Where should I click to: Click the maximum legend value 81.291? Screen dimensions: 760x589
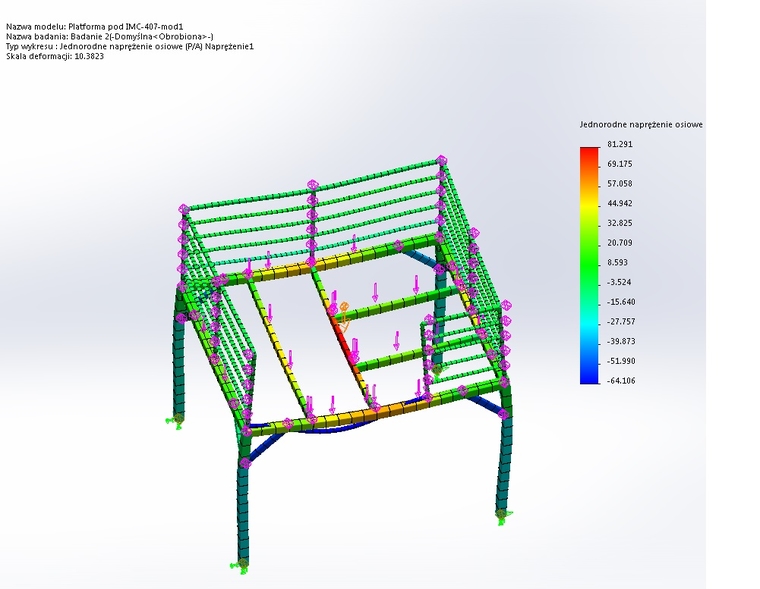pyautogui.click(x=620, y=144)
